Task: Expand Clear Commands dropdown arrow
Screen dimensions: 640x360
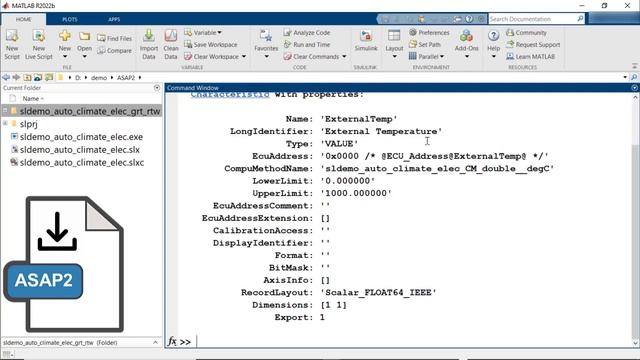Action: [344, 56]
